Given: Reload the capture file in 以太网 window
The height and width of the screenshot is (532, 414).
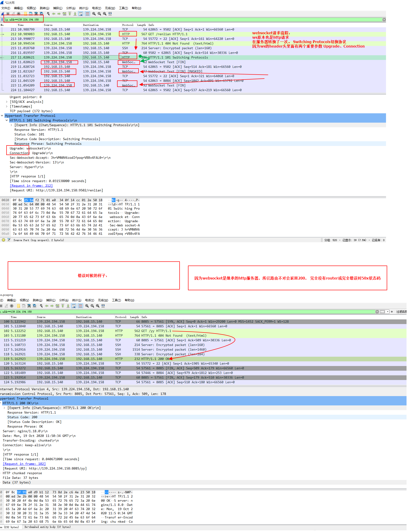Looking at the screenshot, I should coord(42,14).
